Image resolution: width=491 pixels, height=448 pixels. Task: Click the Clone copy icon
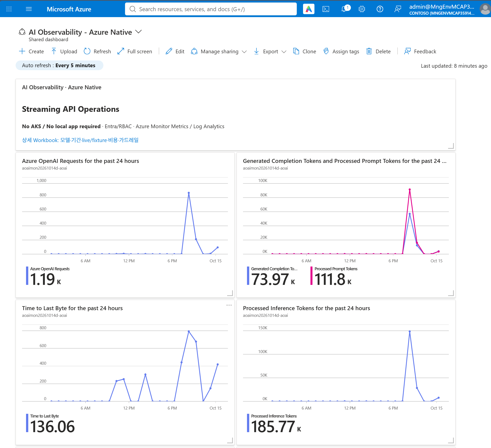tap(296, 51)
